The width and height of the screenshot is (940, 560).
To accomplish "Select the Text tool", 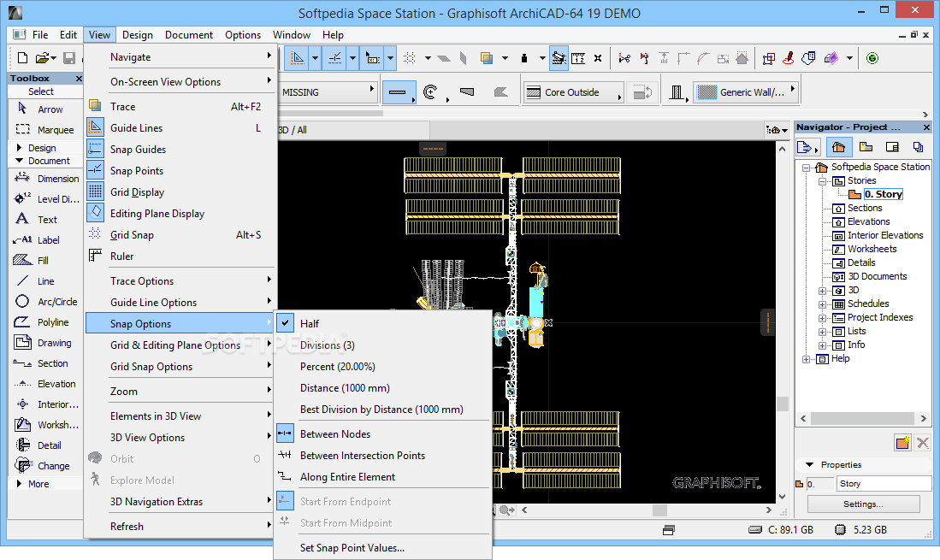I will pos(45,219).
